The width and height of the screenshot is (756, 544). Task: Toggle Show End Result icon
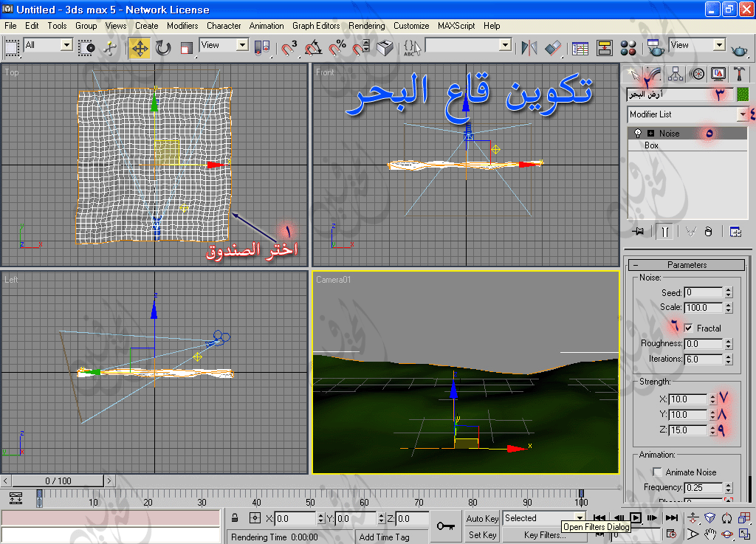665,232
